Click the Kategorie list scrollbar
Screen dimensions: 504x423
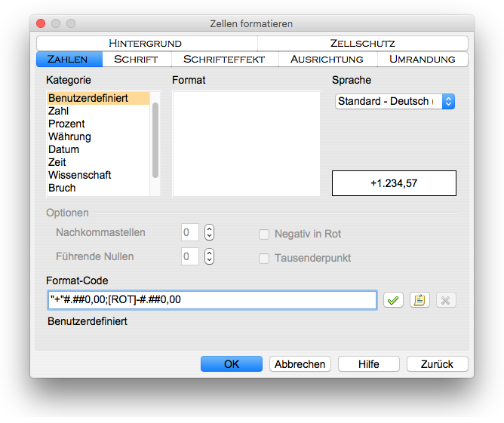pos(155,140)
